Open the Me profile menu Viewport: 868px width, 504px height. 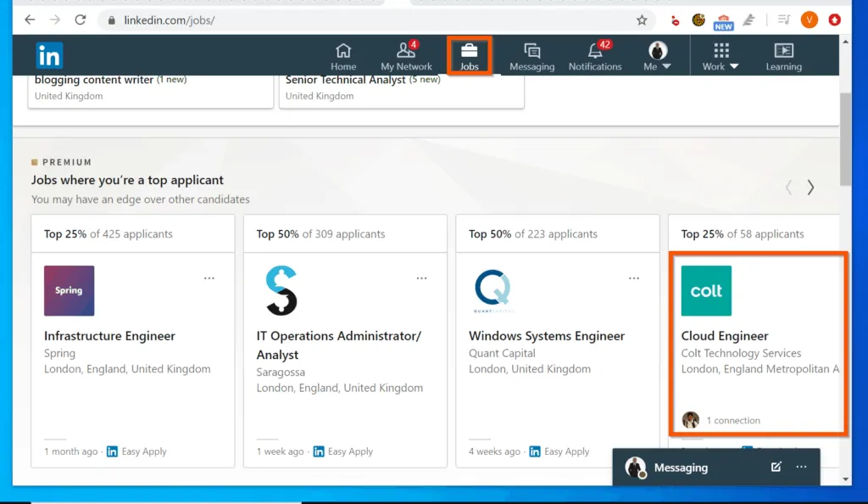658,54
